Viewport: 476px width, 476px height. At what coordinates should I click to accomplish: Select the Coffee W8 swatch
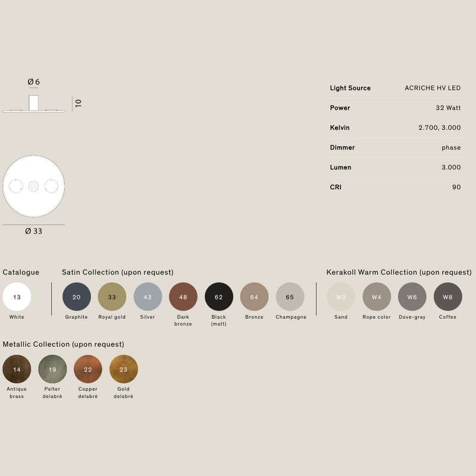tap(448, 297)
